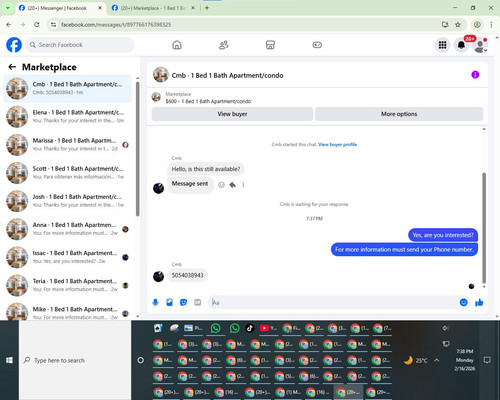
Task: Switch to the Marketplace browser tab
Action: point(153,8)
